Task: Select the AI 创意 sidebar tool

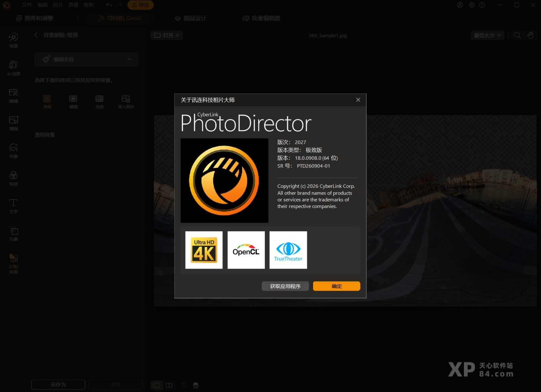Action: coord(14,68)
